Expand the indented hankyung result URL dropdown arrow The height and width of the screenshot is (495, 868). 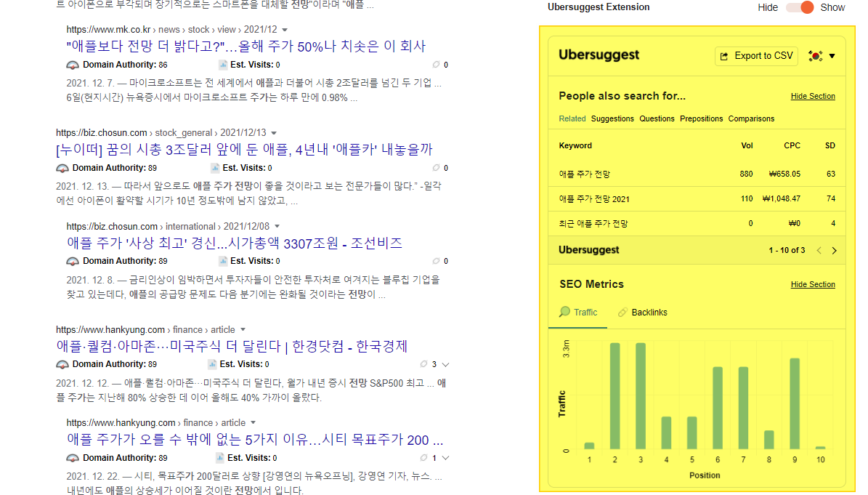coord(253,423)
